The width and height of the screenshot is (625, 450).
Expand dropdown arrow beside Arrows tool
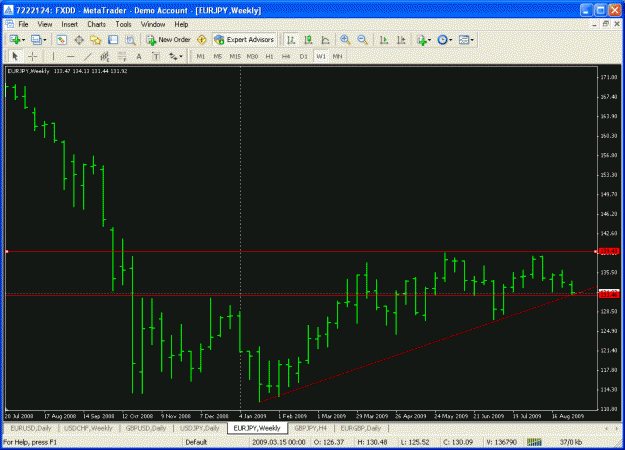181,57
